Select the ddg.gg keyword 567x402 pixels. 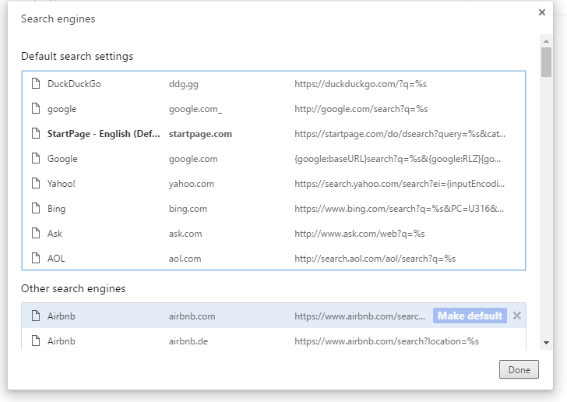tap(183, 84)
